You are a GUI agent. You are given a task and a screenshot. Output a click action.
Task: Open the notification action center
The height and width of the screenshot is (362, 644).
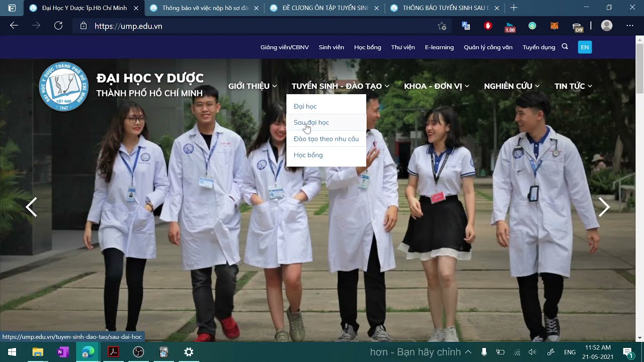(x=628, y=352)
